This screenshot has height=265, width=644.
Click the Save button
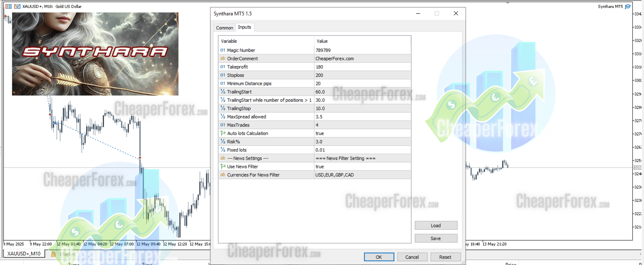[436, 238]
